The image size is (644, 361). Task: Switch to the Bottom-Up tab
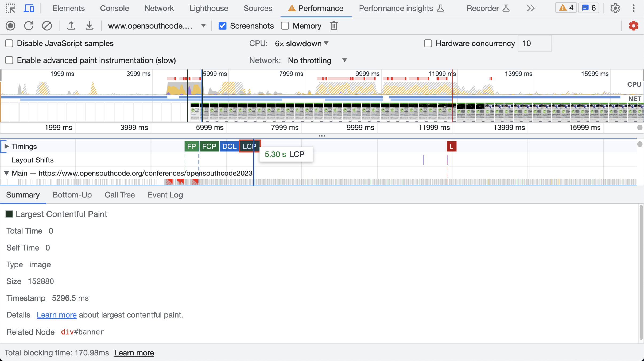(x=72, y=195)
